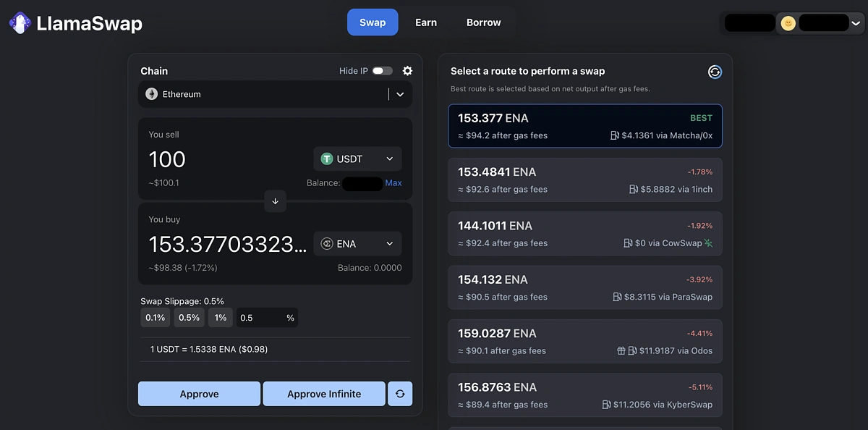This screenshot has height=430, width=868.
Task: Click the LlamaSwap title text
Action: (x=90, y=23)
